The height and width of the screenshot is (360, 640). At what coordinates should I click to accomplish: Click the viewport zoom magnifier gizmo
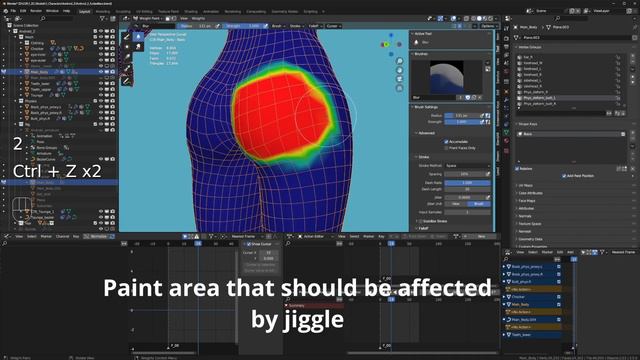click(400, 61)
